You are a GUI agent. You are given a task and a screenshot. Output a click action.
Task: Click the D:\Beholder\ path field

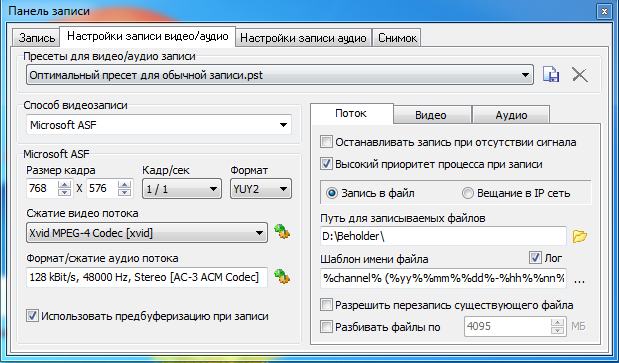pyautogui.click(x=443, y=236)
